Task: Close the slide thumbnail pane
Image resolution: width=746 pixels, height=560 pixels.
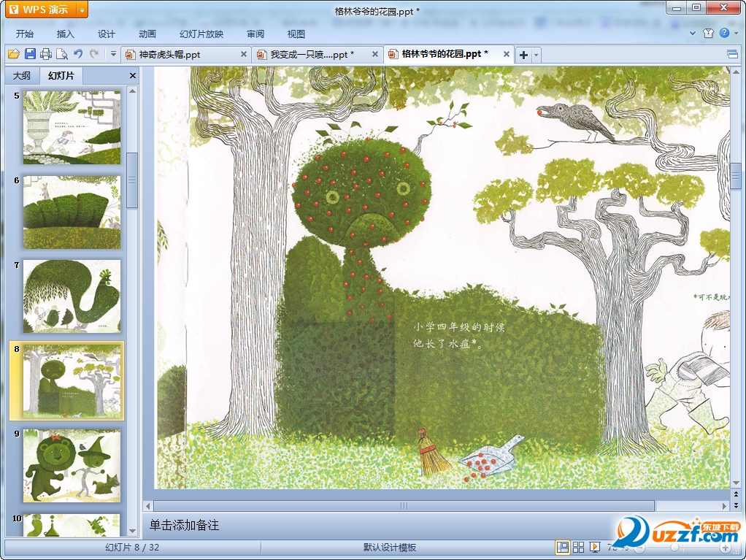Action: pyautogui.click(x=133, y=76)
